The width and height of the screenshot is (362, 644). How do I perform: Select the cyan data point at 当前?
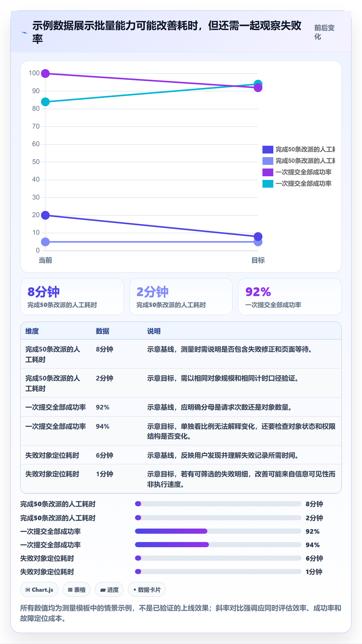click(45, 102)
